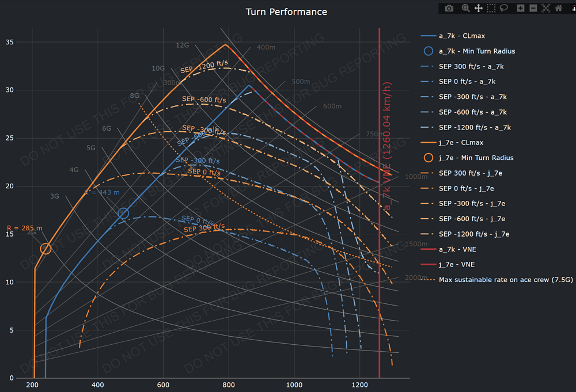The width and height of the screenshot is (576, 392).
Task: Activate the Pan tool
Action: point(478,8)
